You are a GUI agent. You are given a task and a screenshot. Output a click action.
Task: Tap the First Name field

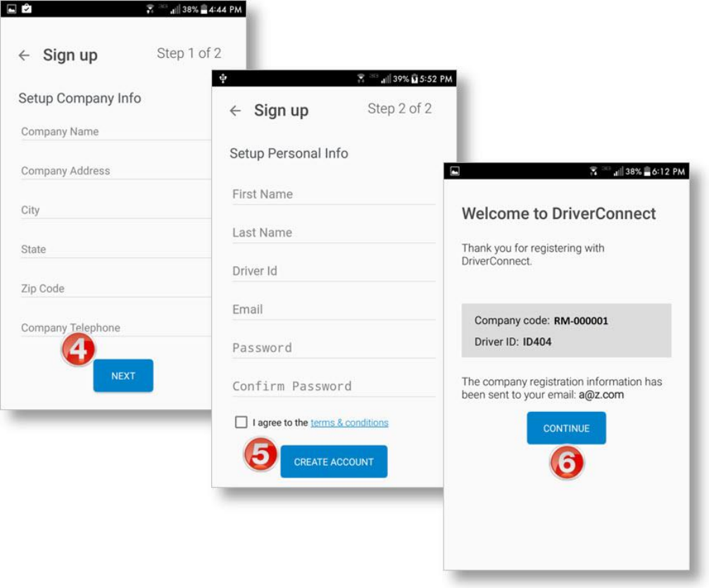[334, 194]
